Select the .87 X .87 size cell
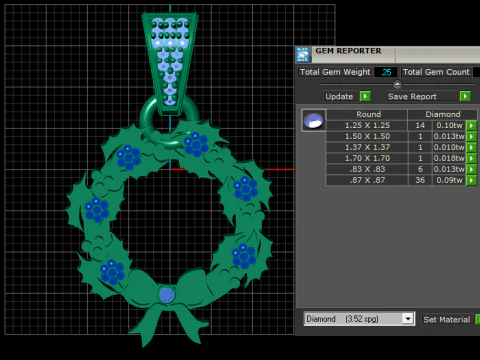The width and height of the screenshot is (480, 360). pyautogui.click(x=367, y=180)
